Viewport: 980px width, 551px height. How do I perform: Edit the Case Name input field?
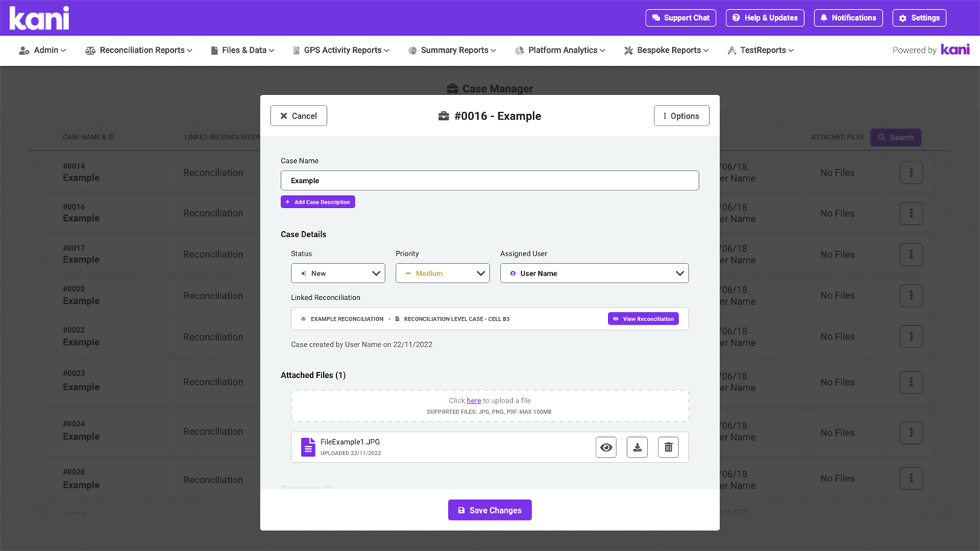coord(489,180)
